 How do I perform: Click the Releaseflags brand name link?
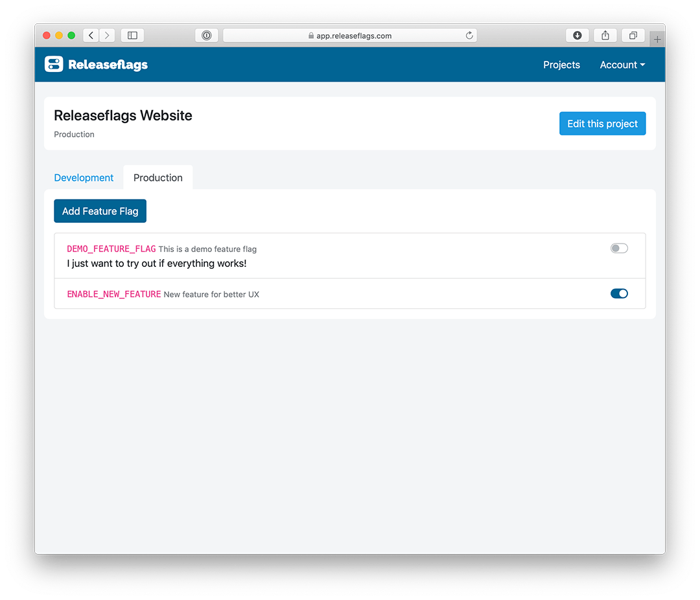coord(108,65)
